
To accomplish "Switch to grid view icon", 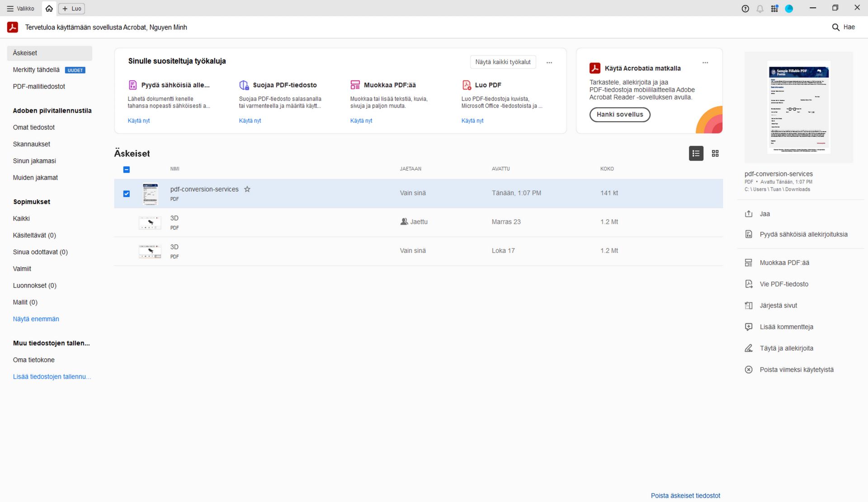I will (715, 154).
